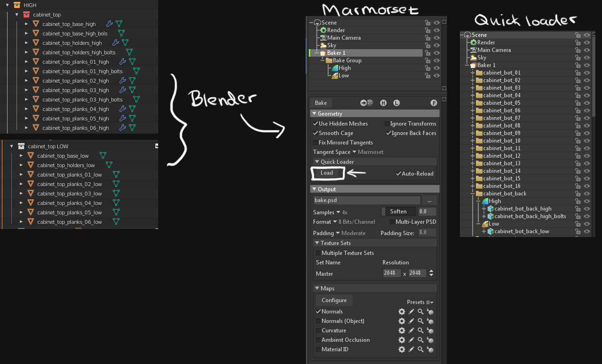The width and height of the screenshot is (602, 364).
Task: Select the Sky icon in the Quick loader scene
Action: coord(473,57)
